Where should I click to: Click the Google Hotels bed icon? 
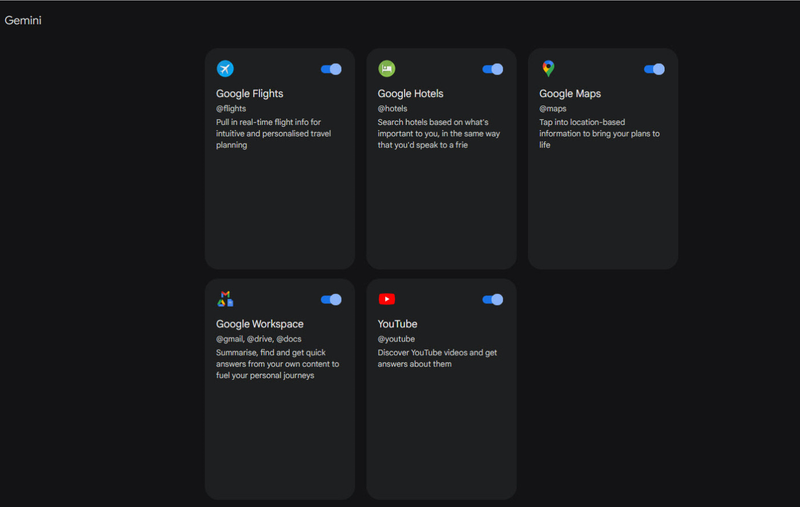coord(386,69)
